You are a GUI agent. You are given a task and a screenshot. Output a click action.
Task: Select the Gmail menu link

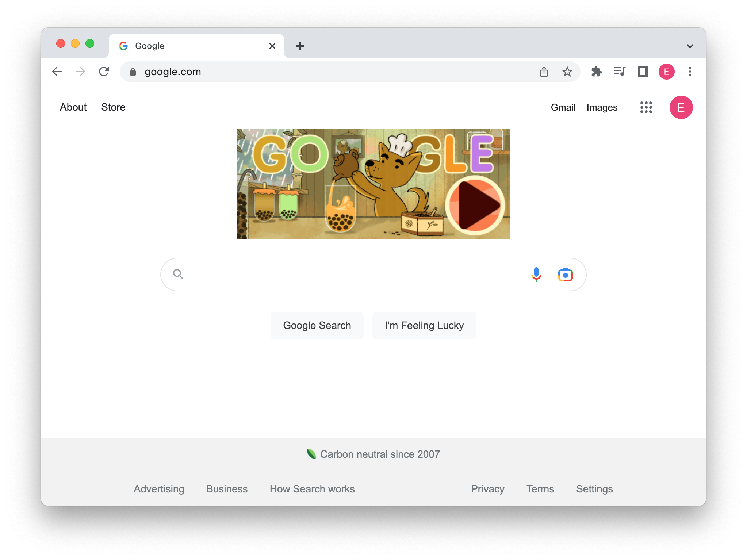[x=563, y=107]
